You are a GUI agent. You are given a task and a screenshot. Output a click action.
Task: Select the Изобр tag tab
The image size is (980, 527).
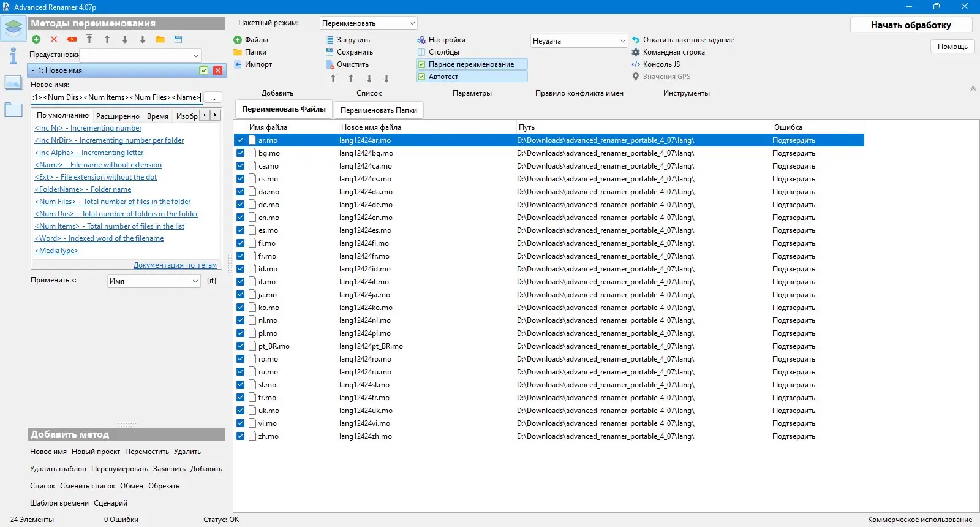[187, 116]
